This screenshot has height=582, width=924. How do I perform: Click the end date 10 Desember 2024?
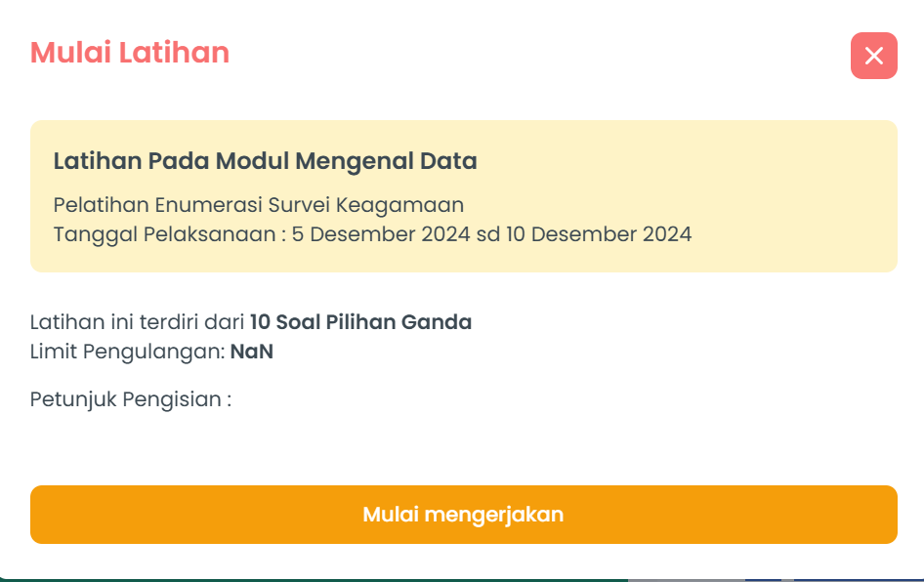coord(599,234)
